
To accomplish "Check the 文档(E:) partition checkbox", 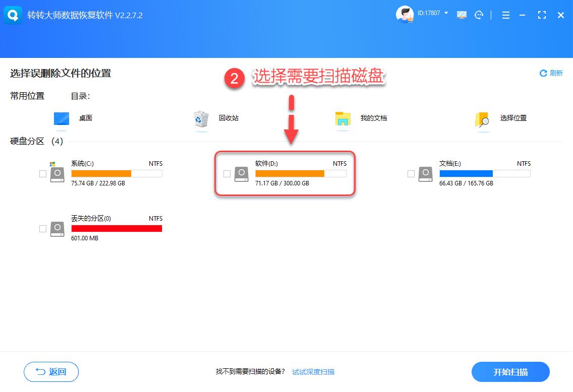I will click(411, 174).
